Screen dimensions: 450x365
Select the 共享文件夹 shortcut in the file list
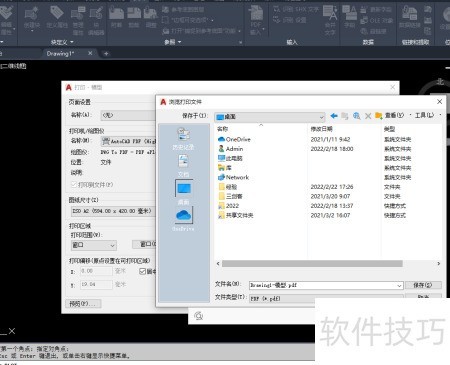tap(235, 215)
